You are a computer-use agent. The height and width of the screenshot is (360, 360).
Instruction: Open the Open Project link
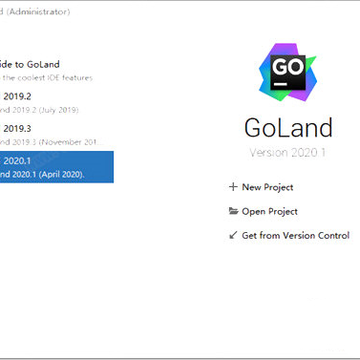pos(270,211)
